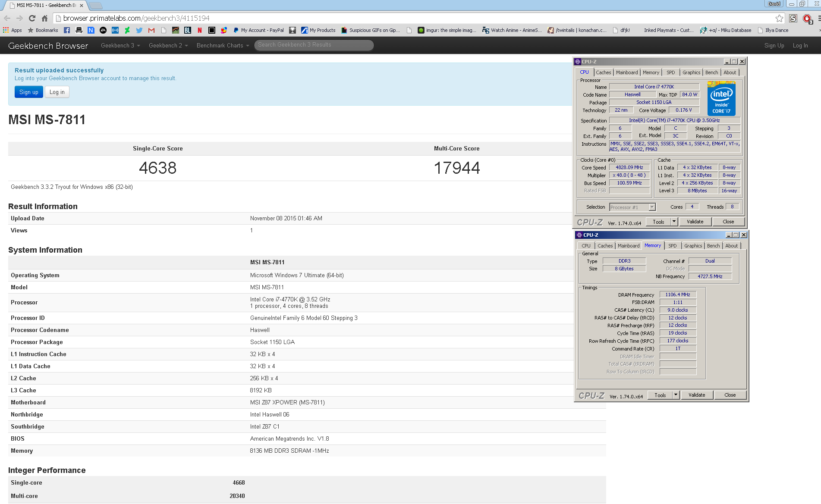Click Close button in upper CPU-Z window
Image resolution: width=821 pixels, height=504 pixels.
tap(728, 222)
